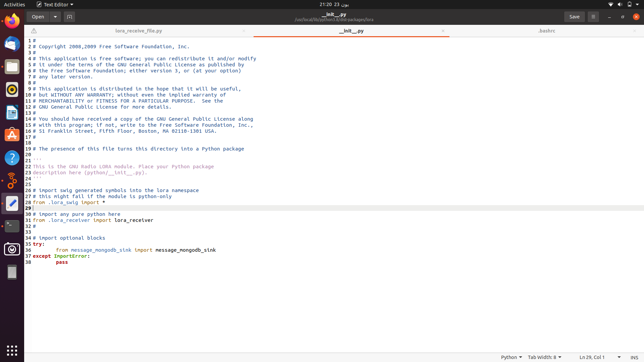Open the hamburger menu in the title bar

593,16
